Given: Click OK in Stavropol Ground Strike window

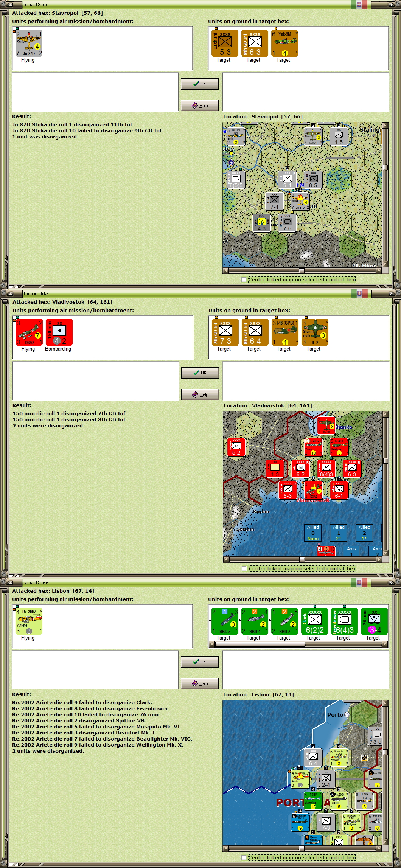Looking at the screenshot, I should click(x=200, y=84).
